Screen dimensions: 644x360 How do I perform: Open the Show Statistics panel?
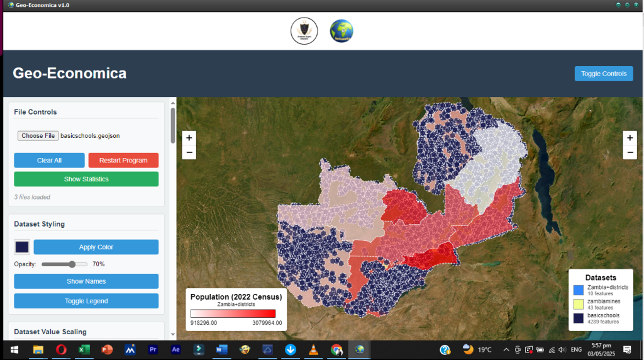pyautogui.click(x=86, y=179)
